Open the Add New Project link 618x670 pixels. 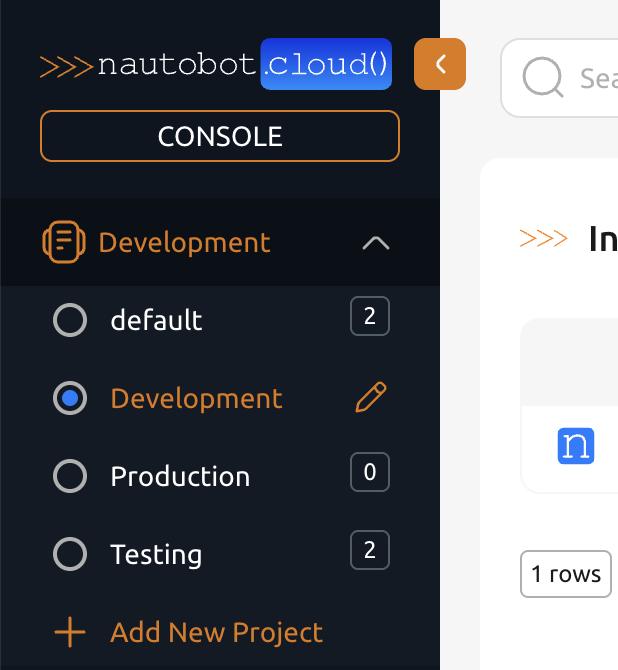click(216, 632)
